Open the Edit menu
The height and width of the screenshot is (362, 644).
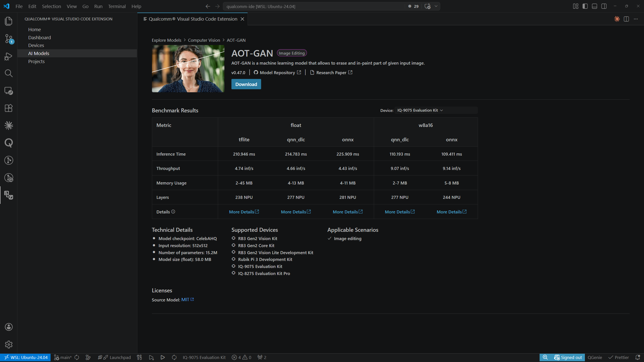coord(32,6)
